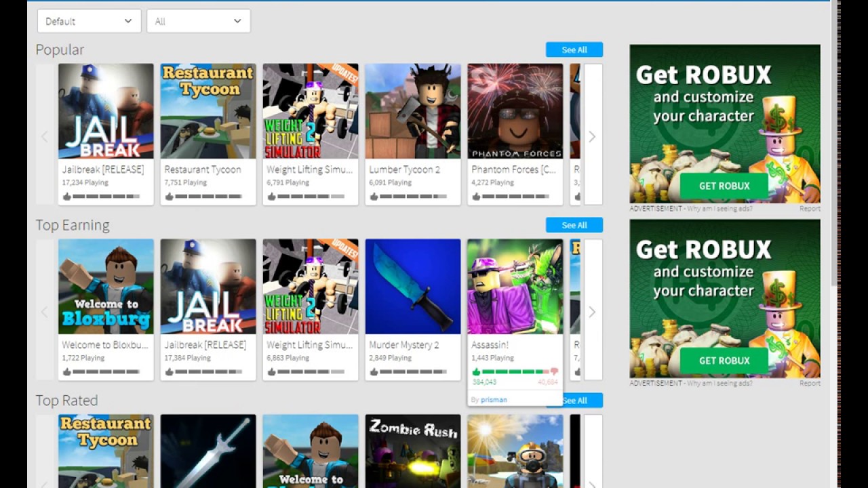Open Zombie Rush thumbnail in Top Rated
The width and height of the screenshot is (868, 488).
[x=413, y=451]
